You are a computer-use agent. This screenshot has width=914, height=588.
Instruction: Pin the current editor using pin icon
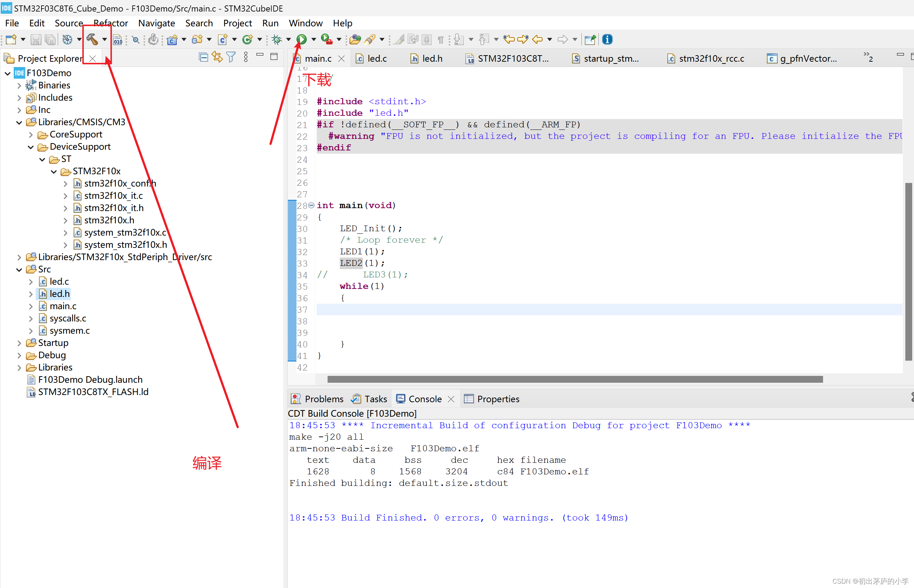[x=590, y=39]
